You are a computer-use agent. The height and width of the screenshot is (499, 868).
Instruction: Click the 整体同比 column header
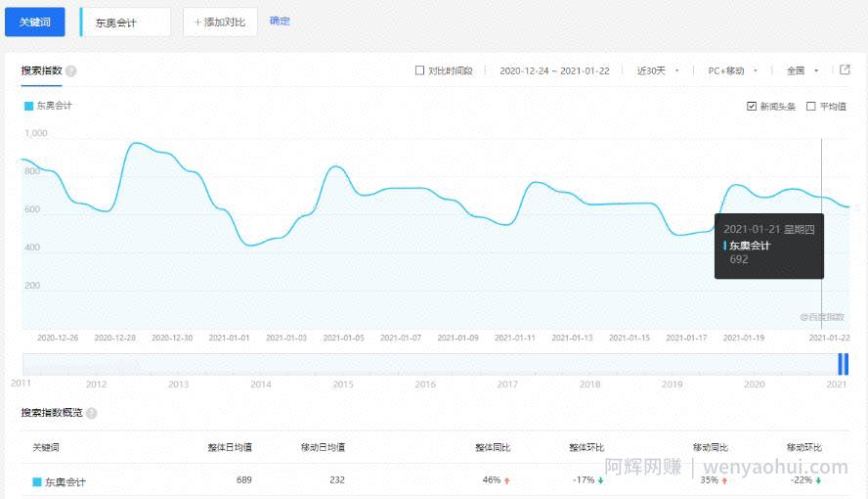coord(493,447)
